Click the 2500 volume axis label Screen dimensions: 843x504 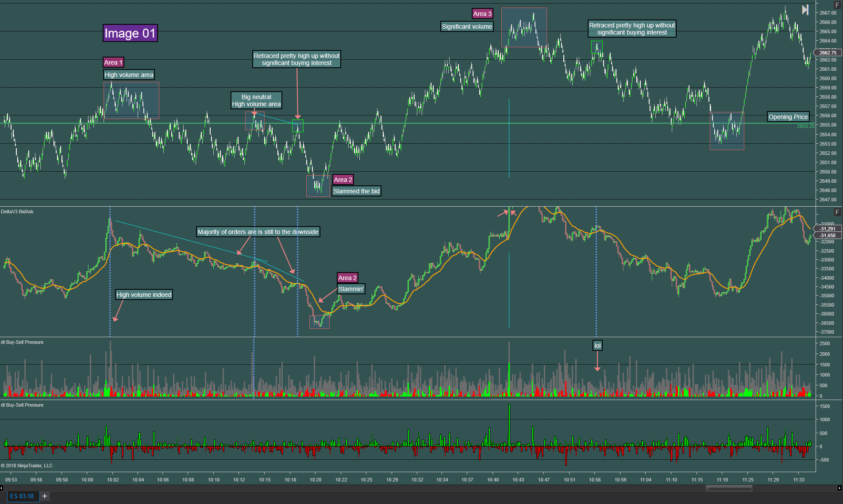(824, 343)
